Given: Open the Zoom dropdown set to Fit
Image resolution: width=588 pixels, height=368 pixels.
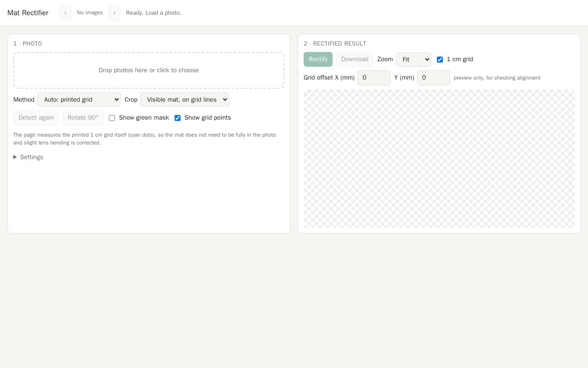Looking at the screenshot, I should tap(413, 60).
